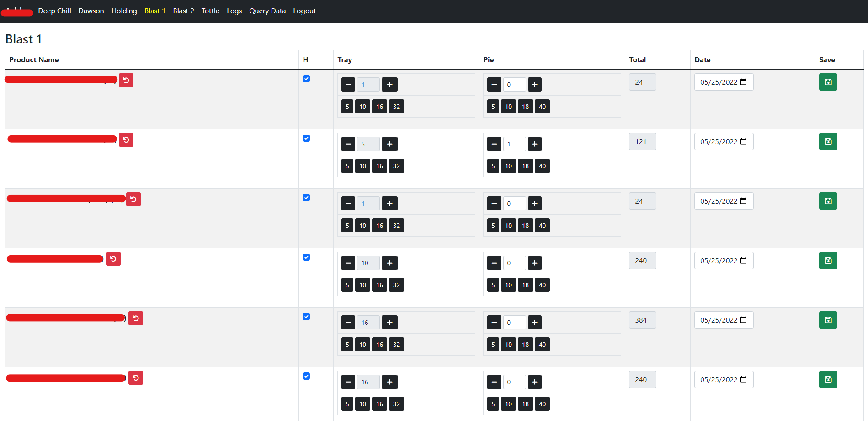Click the minus stepper in the second row's Pie column
Screen dimensions: 868x421
(494, 144)
